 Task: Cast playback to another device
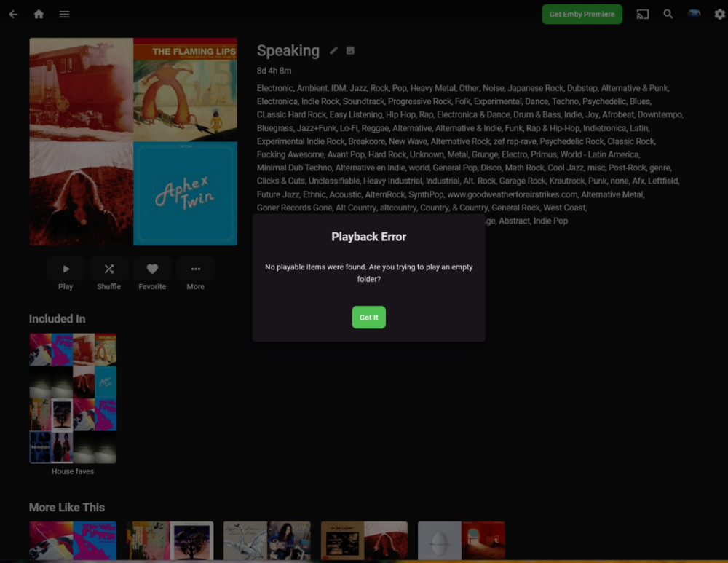tap(643, 14)
